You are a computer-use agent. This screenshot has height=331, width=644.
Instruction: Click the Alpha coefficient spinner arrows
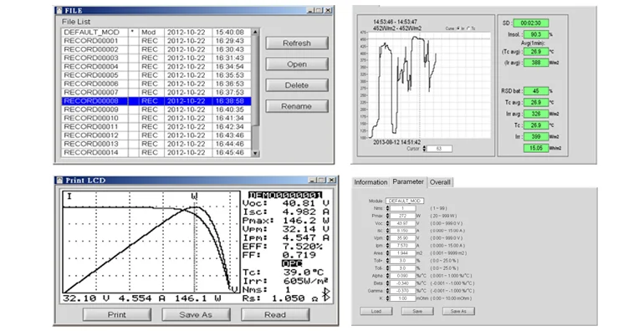387,276
